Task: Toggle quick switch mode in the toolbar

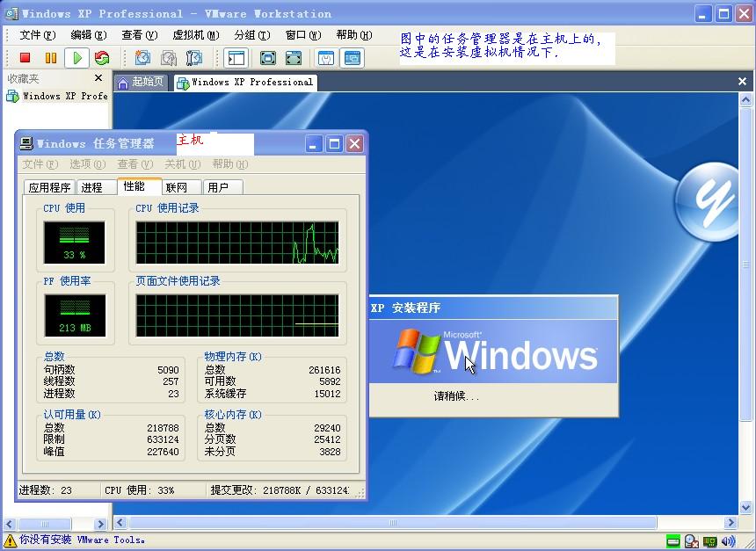Action: coord(294,58)
